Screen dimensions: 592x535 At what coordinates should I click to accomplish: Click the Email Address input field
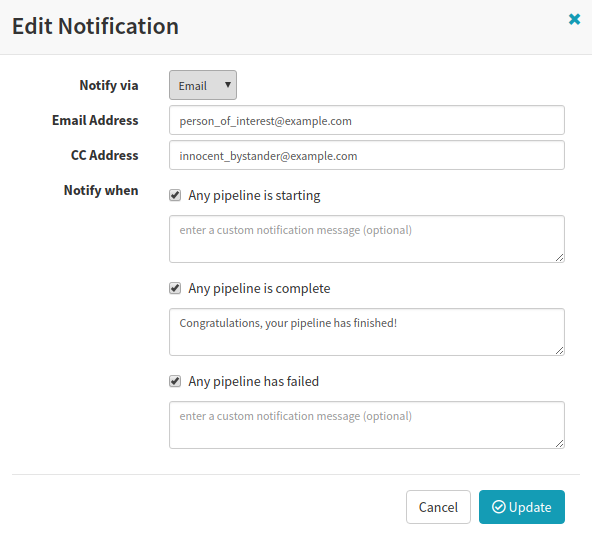pyautogui.click(x=367, y=120)
